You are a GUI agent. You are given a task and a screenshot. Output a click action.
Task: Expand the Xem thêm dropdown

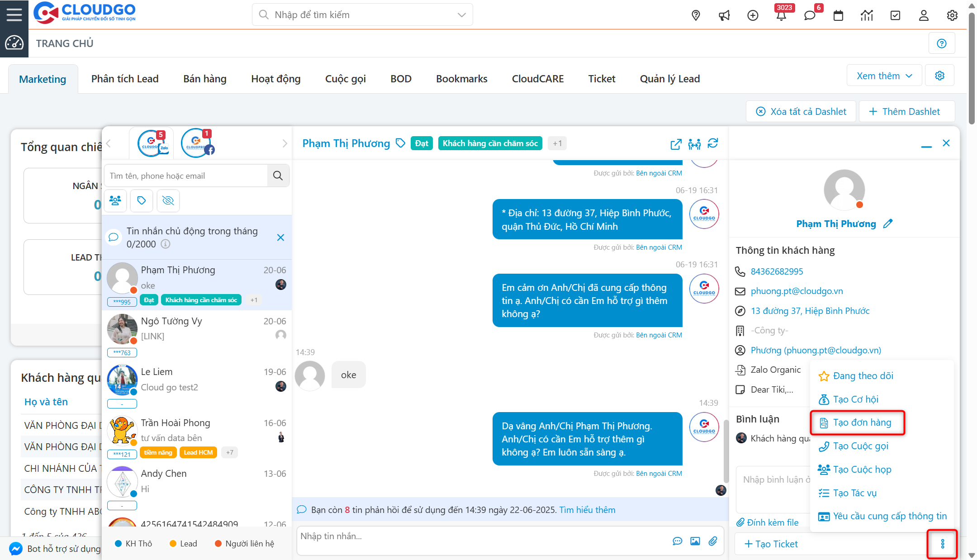[883, 75]
